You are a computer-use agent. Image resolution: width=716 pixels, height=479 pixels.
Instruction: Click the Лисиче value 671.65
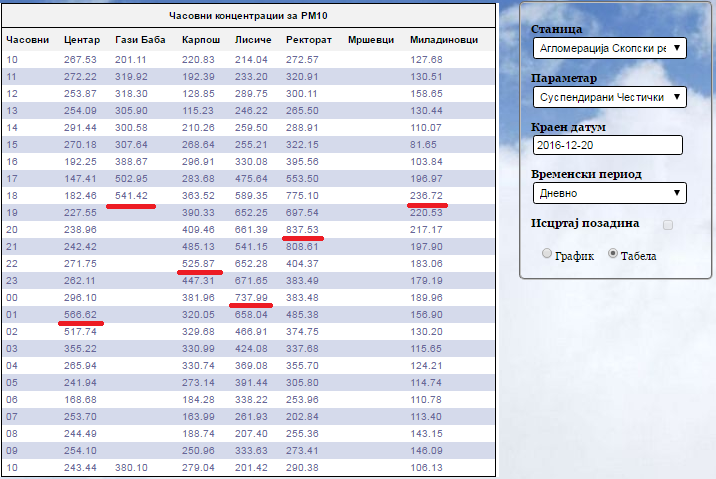coord(251,281)
